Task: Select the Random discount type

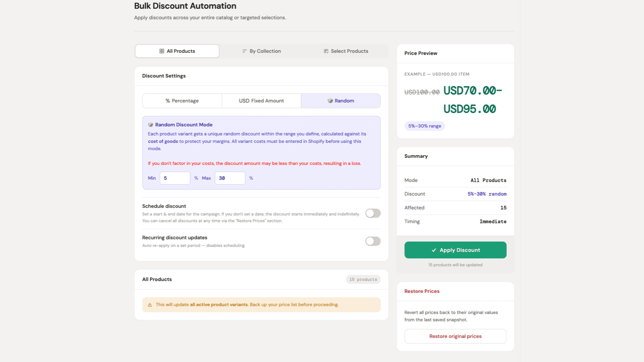Action: tap(341, 101)
